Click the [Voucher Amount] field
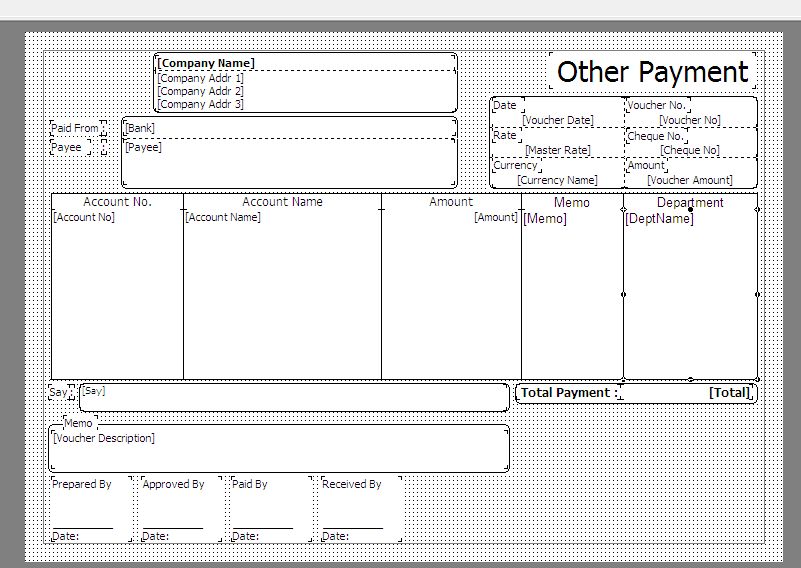The width and height of the screenshot is (801, 568). tap(689, 180)
